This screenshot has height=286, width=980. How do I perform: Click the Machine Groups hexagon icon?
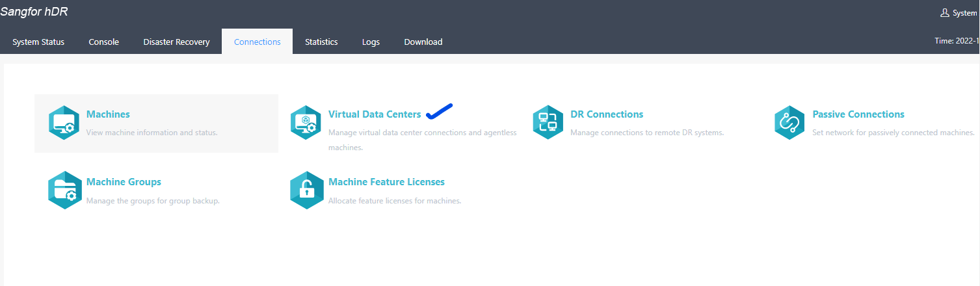[x=64, y=190]
